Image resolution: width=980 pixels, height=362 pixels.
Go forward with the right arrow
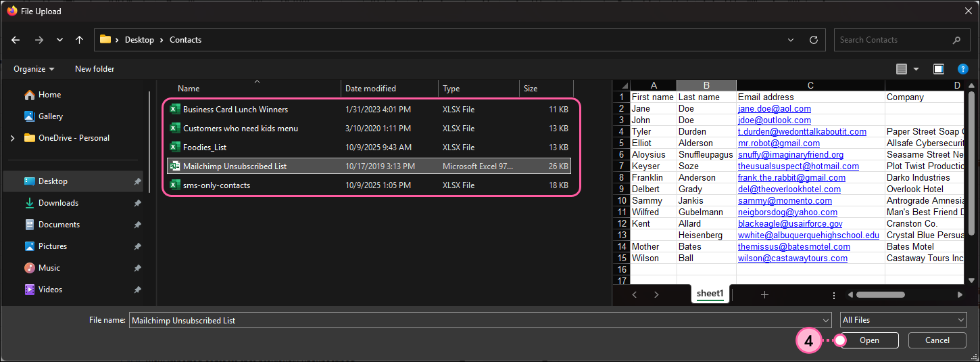click(39, 40)
